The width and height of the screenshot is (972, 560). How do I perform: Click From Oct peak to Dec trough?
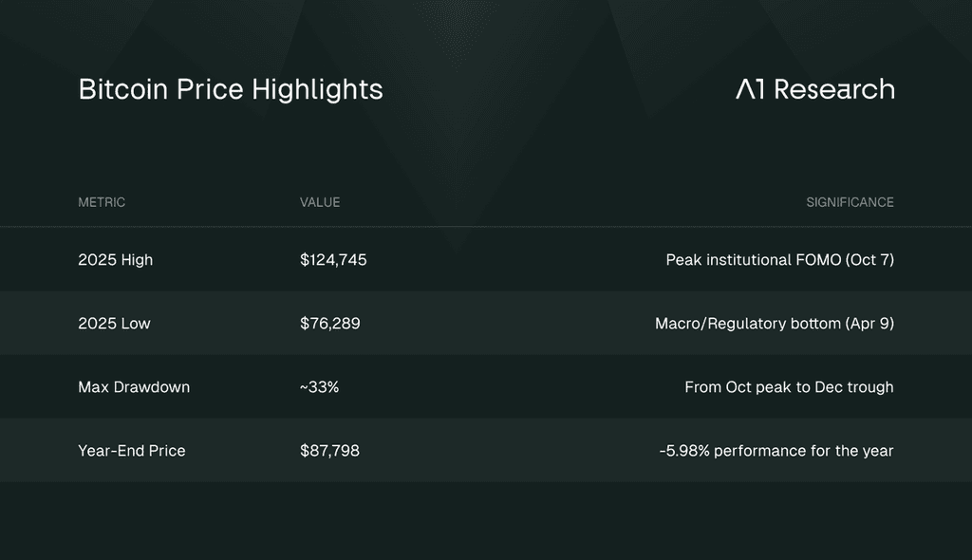coord(789,387)
